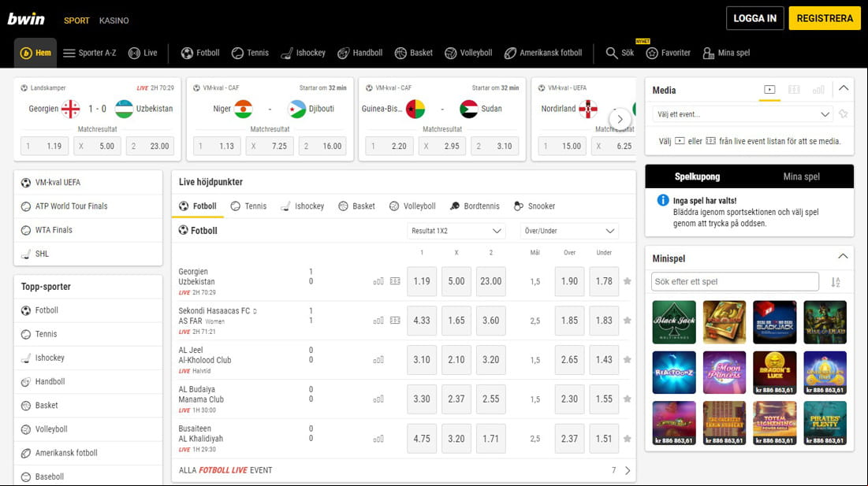Switch to Spelkupong tab

click(x=697, y=177)
